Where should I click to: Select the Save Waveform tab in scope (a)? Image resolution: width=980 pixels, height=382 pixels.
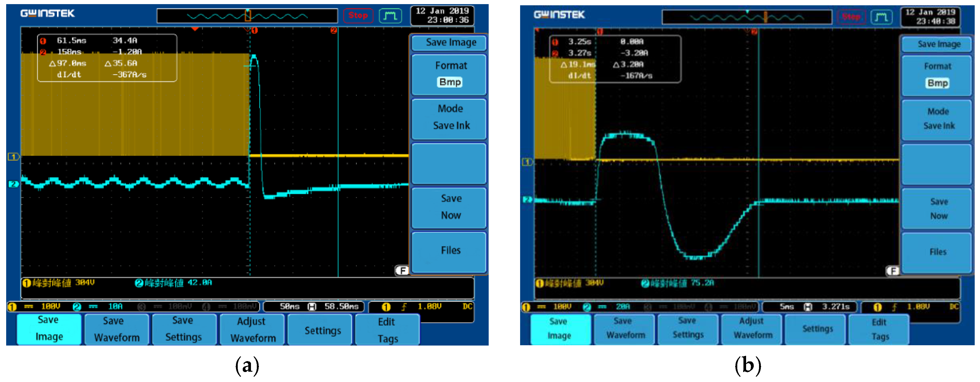pyautogui.click(x=116, y=329)
